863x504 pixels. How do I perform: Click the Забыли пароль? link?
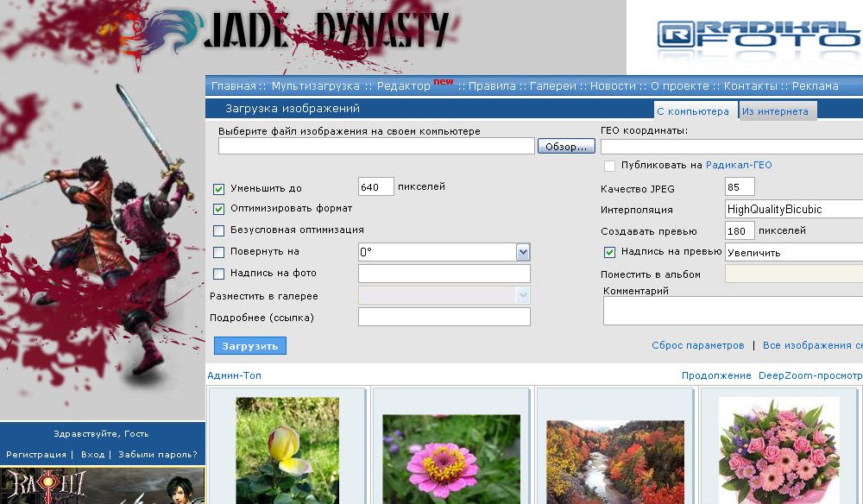pyautogui.click(x=158, y=455)
